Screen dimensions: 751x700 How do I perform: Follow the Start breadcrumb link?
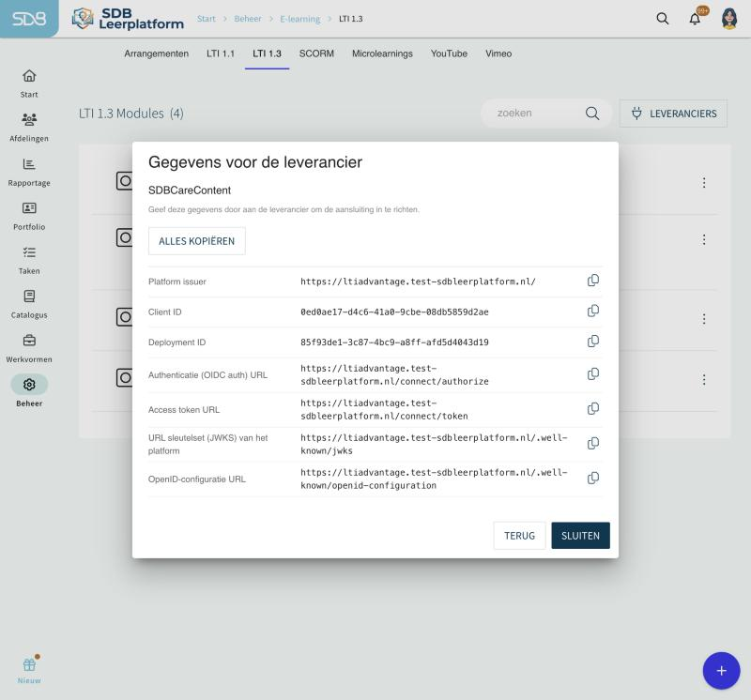coord(207,19)
